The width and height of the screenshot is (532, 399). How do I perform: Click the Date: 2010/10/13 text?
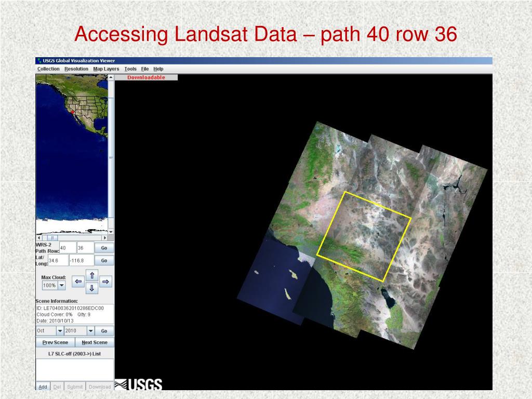(55, 321)
